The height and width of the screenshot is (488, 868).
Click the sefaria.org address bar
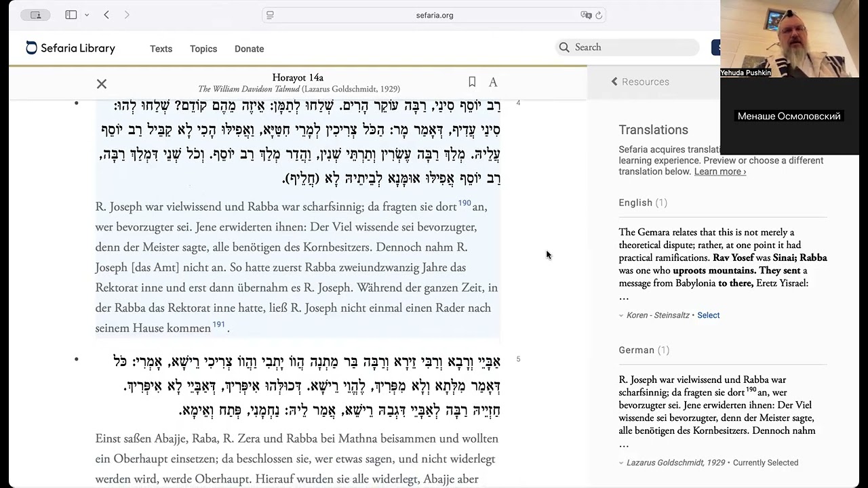pos(434,15)
